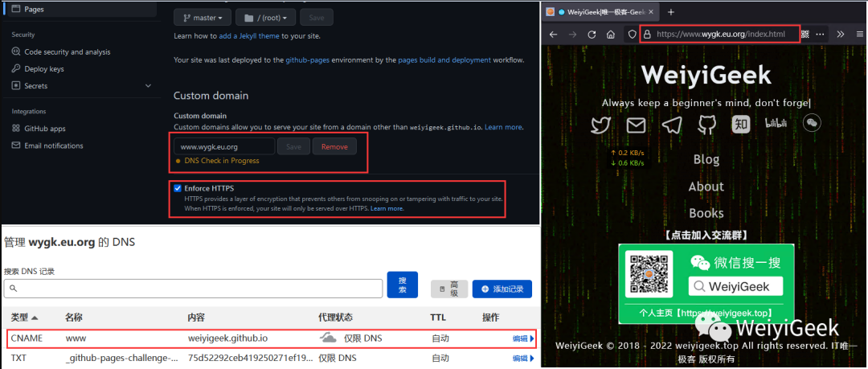
Task: Click the Zhihu 知 icon
Action: (x=741, y=125)
